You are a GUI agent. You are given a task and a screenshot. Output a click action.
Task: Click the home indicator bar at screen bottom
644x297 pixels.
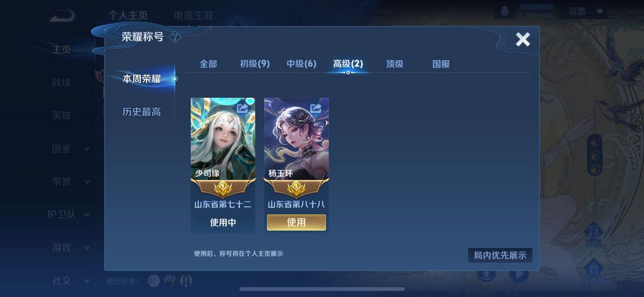tap(322, 289)
